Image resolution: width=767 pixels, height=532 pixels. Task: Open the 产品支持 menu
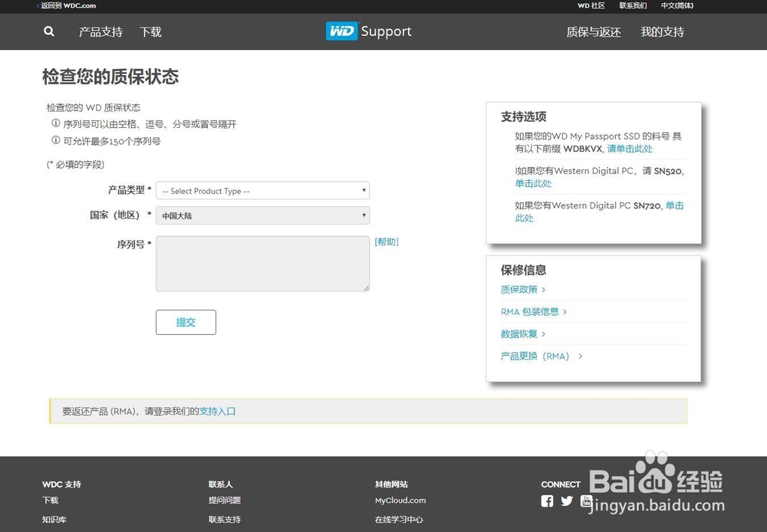(x=100, y=31)
